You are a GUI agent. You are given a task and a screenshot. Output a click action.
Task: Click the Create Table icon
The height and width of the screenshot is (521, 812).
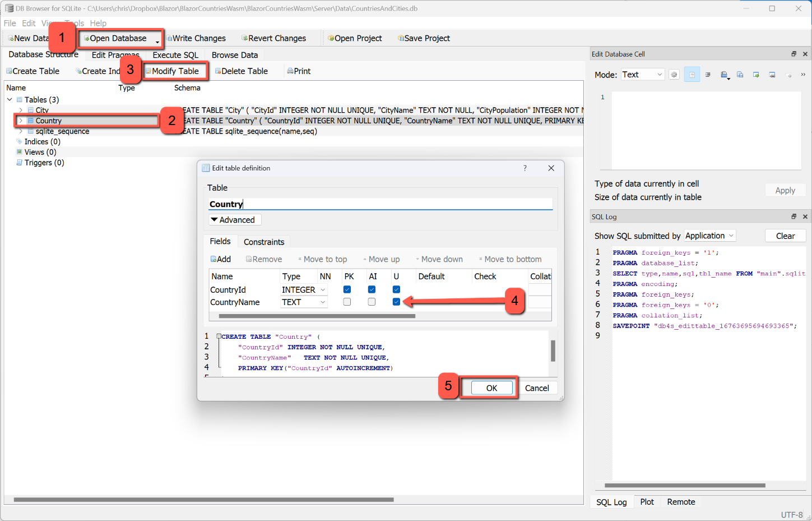[x=9, y=71]
